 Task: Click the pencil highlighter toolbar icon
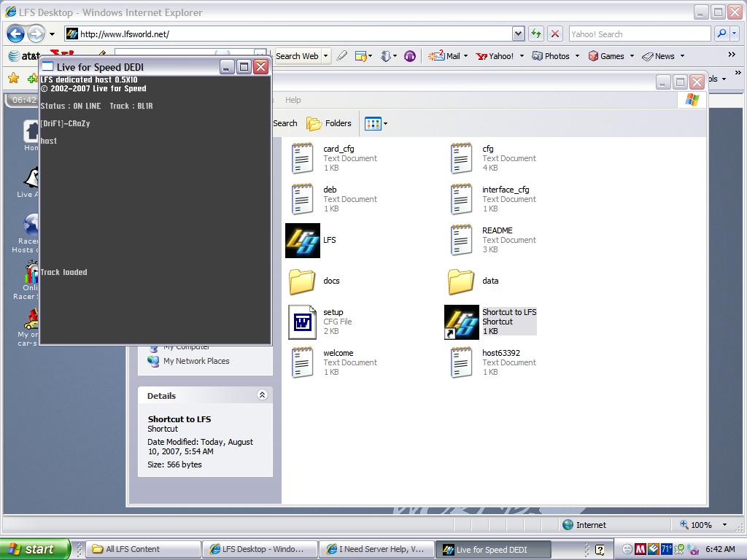tap(341, 56)
